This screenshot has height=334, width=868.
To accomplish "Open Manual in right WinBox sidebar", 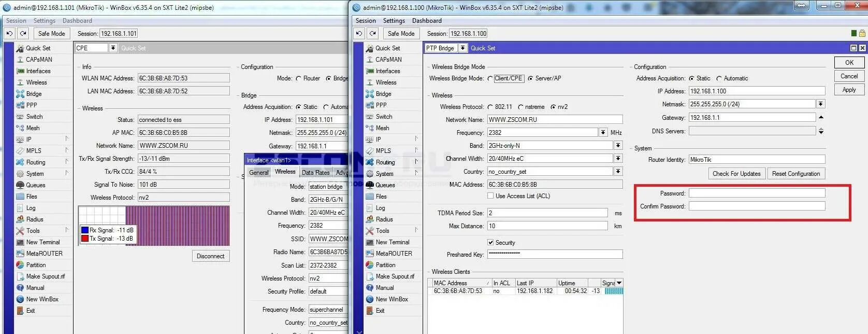I will (385, 288).
